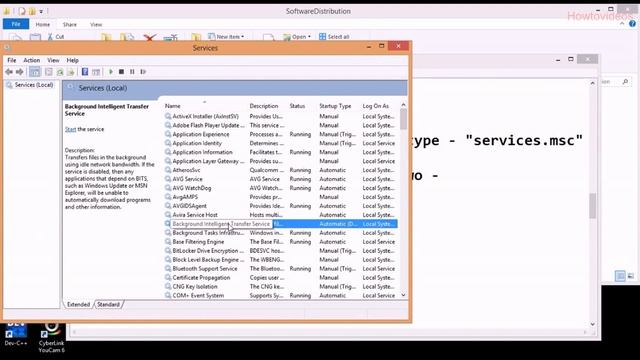This screenshot has height=360, width=640.
Task: Sort by the Log On As column header
Action: click(x=376, y=106)
